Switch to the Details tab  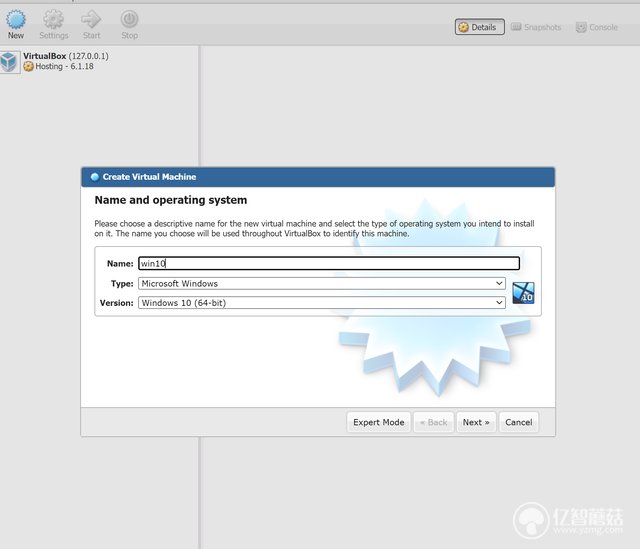[480, 27]
